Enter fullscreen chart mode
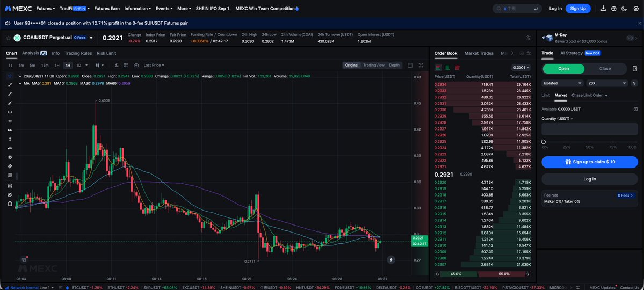This screenshot has height=290, width=644. click(421, 65)
